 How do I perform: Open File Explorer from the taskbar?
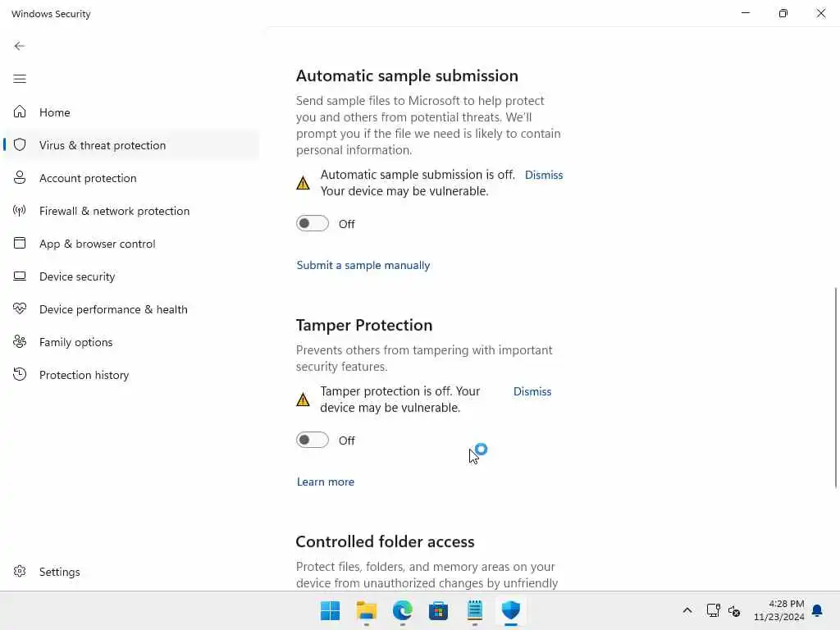coord(367,610)
